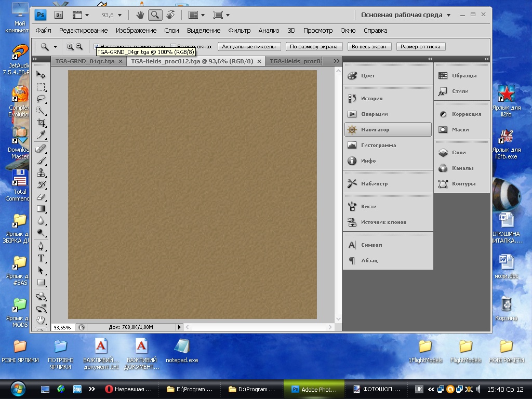Enable the zoom all windows checkbox
The width and height of the screenshot is (532, 399).
point(174,47)
